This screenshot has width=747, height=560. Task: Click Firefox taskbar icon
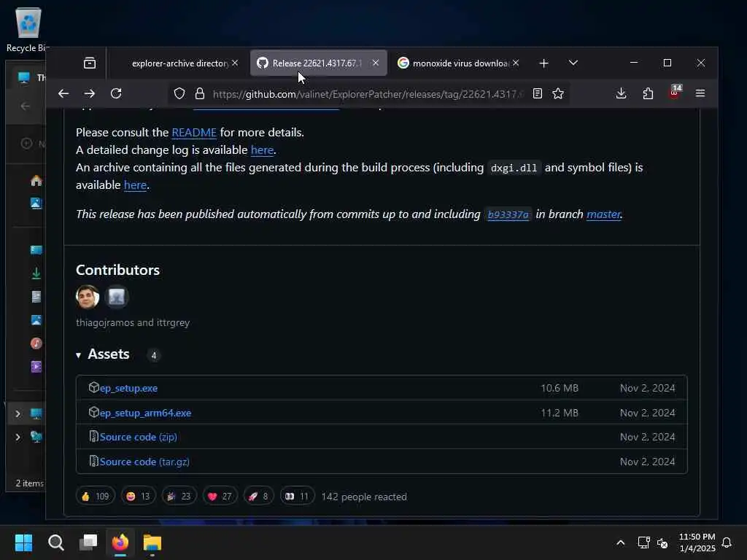click(120, 542)
